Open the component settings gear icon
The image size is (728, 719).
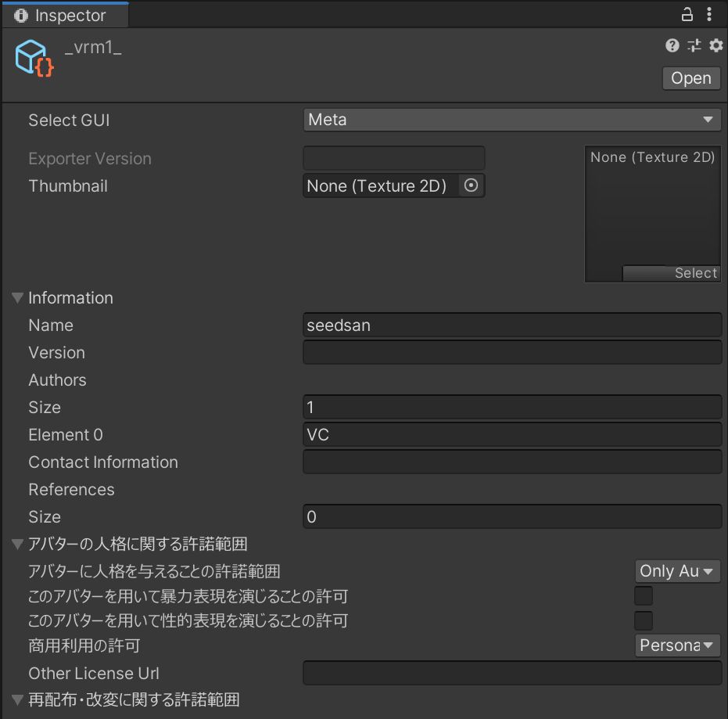716,45
